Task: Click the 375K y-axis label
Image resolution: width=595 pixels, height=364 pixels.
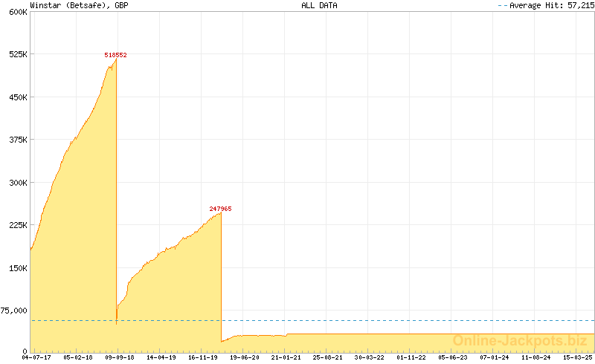Action: tap(16, 140)
